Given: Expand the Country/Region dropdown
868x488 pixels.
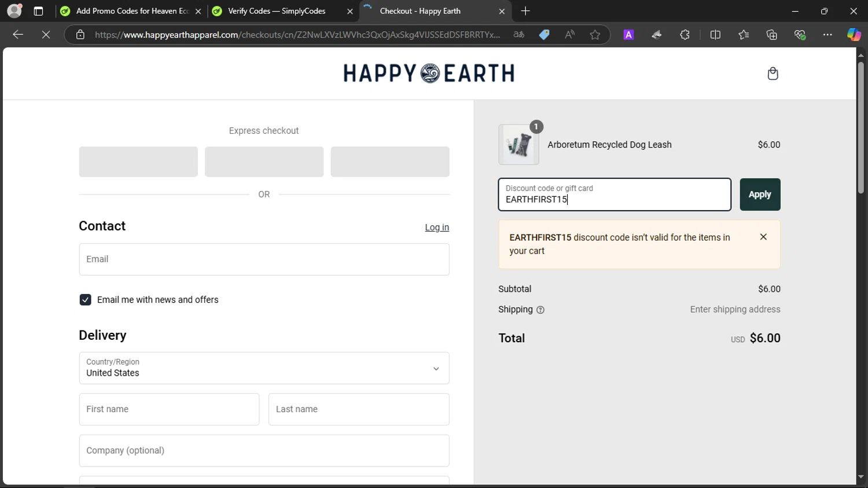Looking at the screenshot, I should coord(264,368).
